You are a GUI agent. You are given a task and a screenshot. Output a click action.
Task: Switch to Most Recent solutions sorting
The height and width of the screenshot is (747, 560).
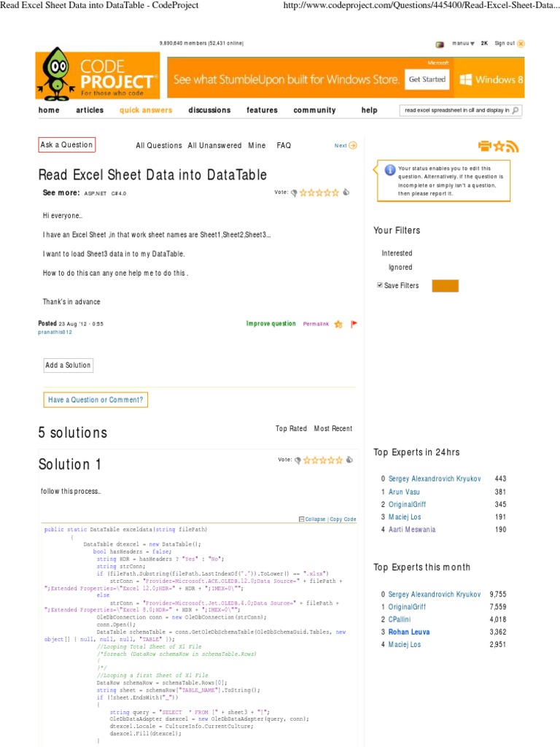pos(332,428)
